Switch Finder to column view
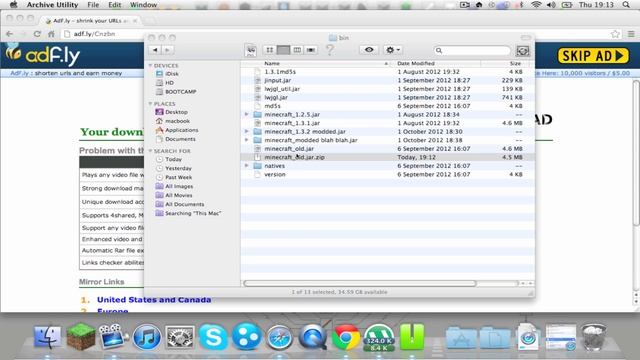 pos(297,50)
